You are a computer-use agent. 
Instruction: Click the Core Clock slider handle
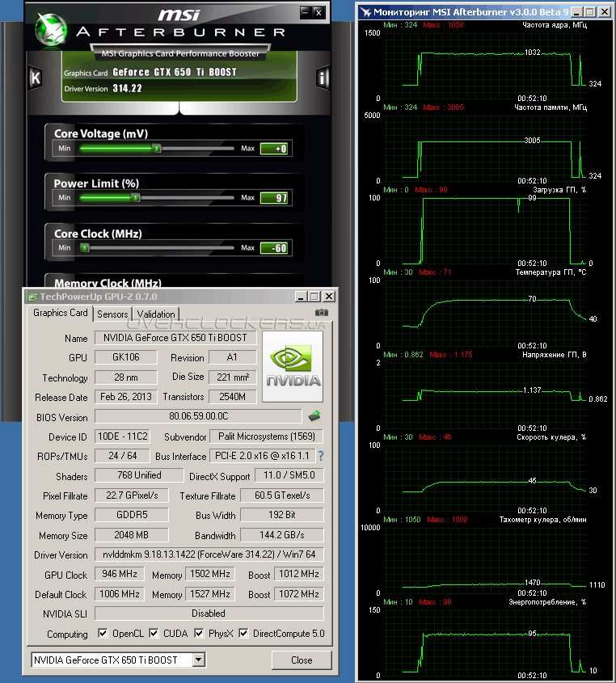85,248
